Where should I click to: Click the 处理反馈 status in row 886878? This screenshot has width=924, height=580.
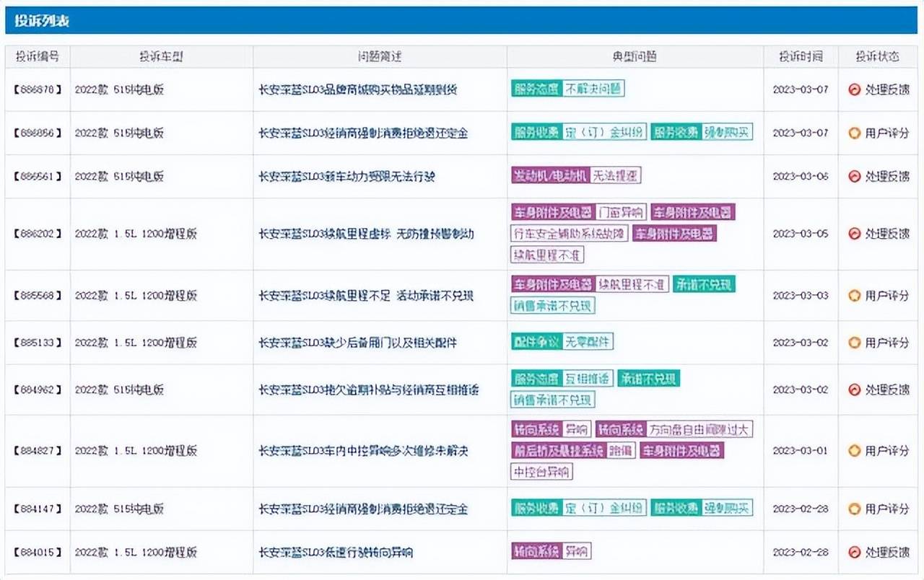[887, 90]
